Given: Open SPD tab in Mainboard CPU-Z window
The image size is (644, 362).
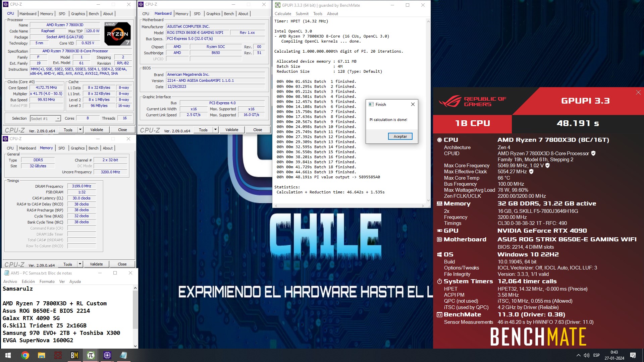Looking at the screenshot, I should 197,14.
